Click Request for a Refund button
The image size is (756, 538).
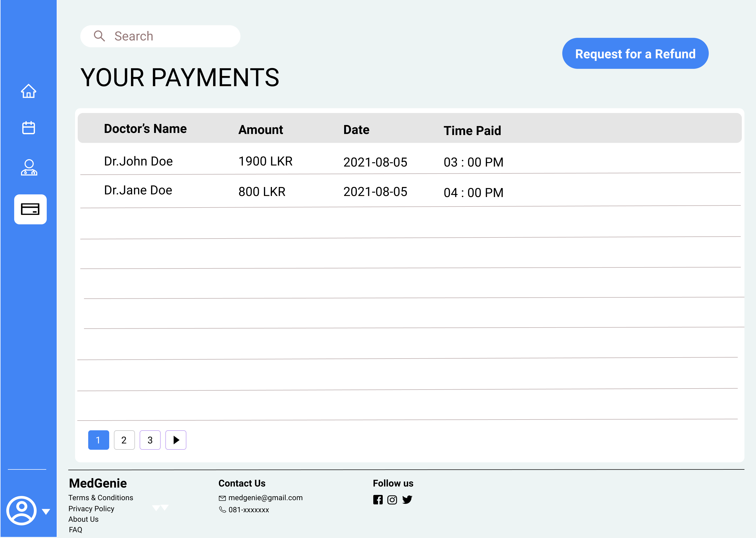click(635, 54)
